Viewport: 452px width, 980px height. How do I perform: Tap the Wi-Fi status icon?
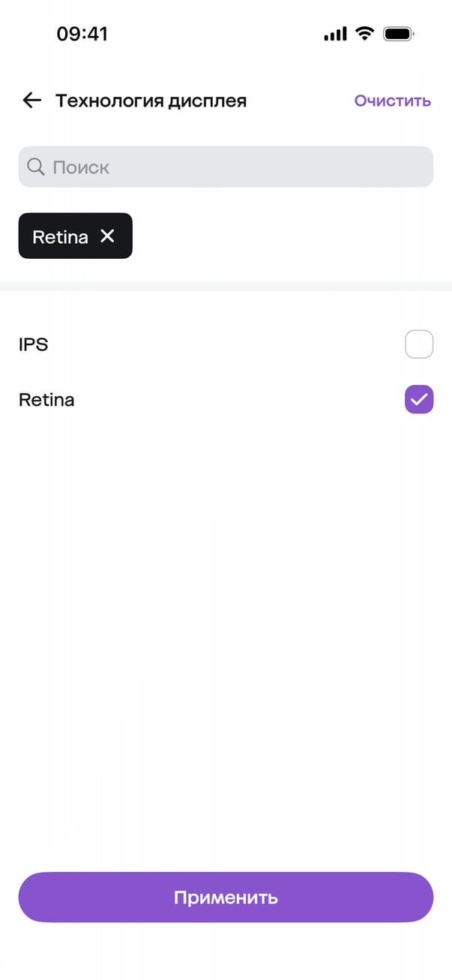[x=365, y=34]
